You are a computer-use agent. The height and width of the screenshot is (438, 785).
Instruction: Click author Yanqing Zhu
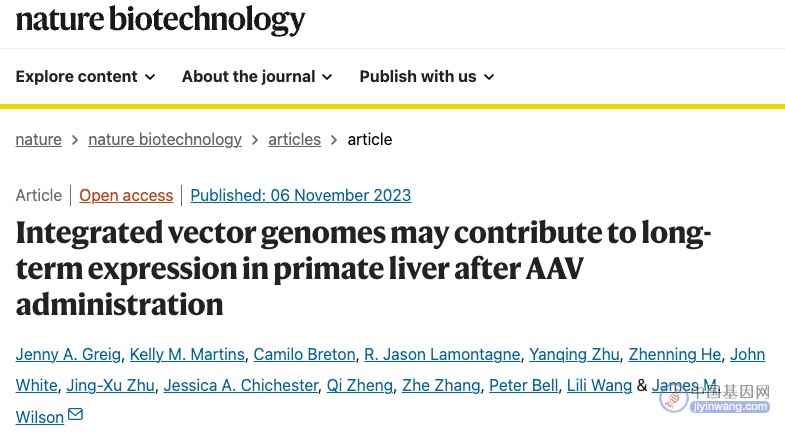574,354
